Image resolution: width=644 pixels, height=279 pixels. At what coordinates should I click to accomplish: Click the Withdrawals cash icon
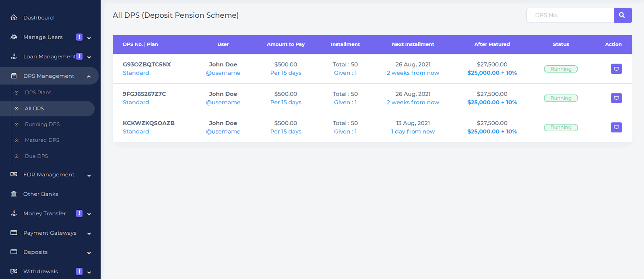point(14,271)
